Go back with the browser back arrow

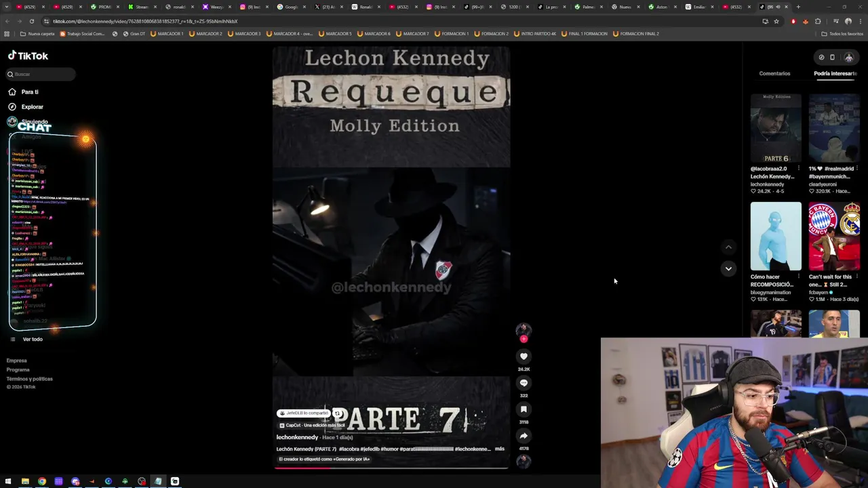pyautogui.click(x=7, y=21)
